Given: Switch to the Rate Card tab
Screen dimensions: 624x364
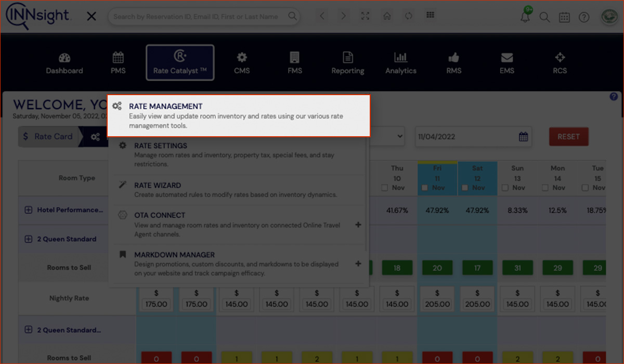Looking at the screenshot, I should (x=48, y=137).
